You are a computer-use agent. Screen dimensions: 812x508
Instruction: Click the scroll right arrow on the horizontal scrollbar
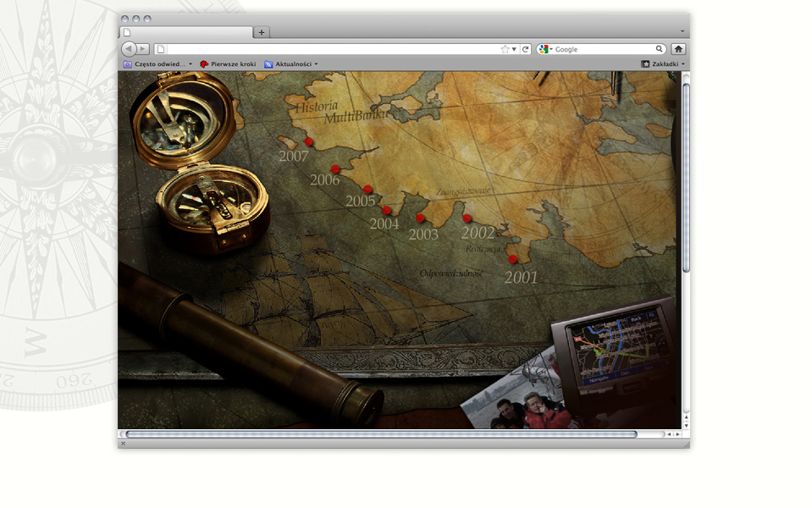point(677,434)
